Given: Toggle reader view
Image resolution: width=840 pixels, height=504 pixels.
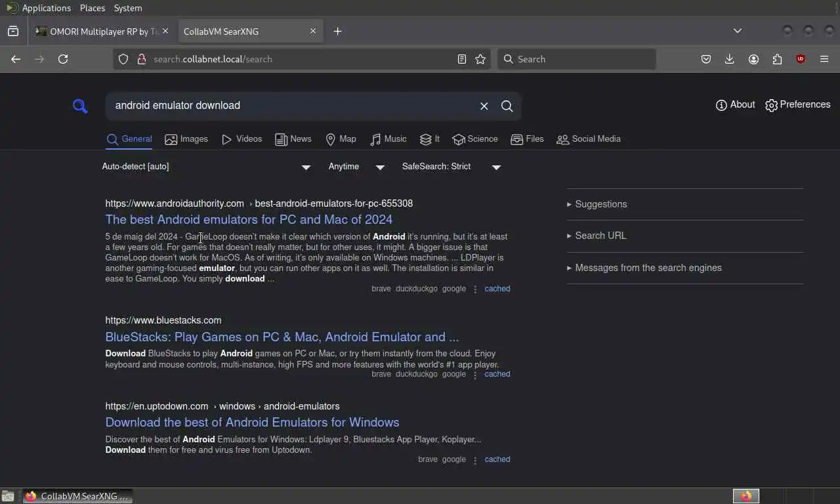Looking at the screenshot, I should point(462,59).
